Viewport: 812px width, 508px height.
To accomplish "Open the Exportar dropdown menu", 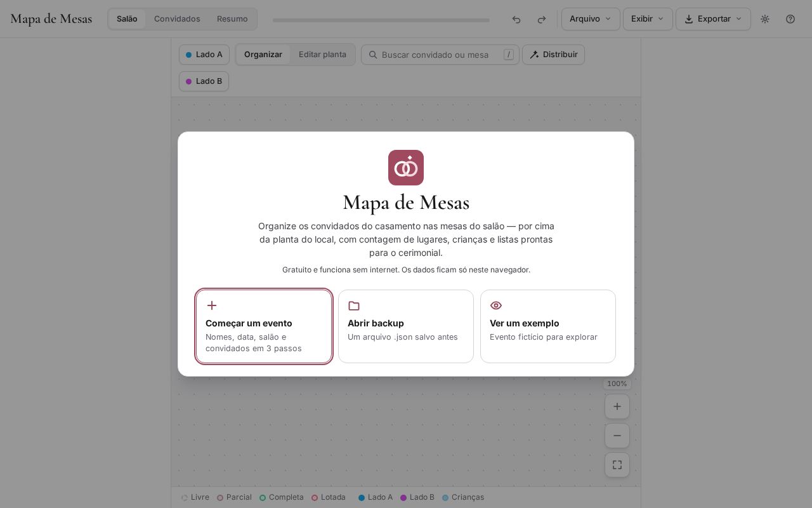I will (x=713, y=19).
